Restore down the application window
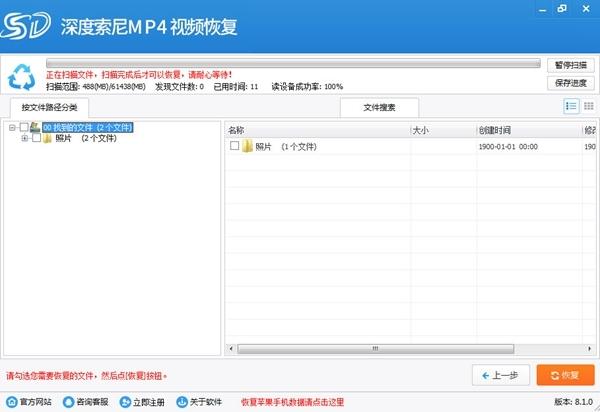The width and height of the screenshot is (600, 412). (562, 8)
